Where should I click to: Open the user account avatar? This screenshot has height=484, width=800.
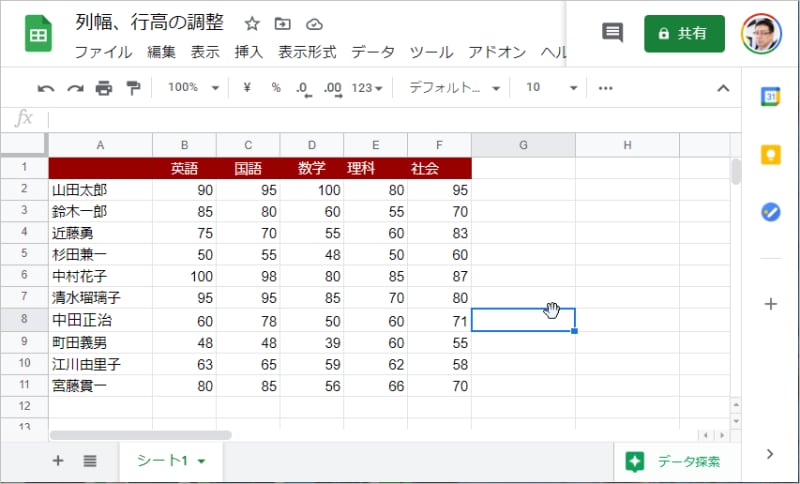pos(761,34)
